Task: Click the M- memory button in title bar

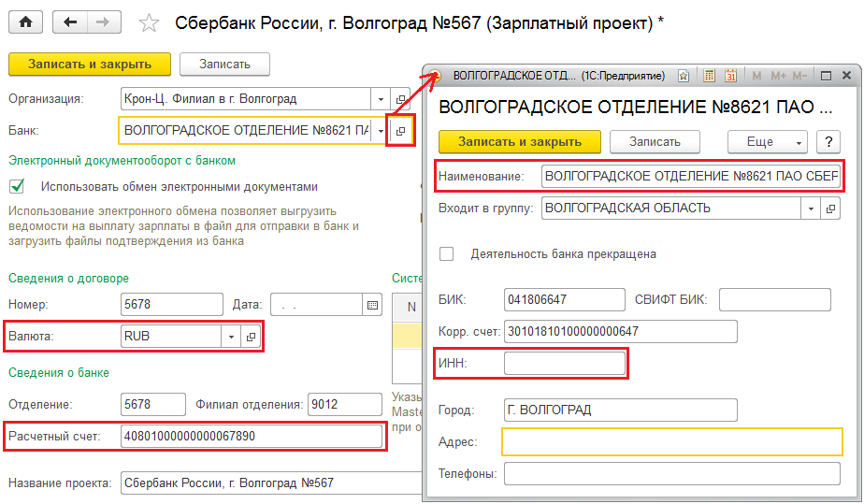Action: pos(799,76)
